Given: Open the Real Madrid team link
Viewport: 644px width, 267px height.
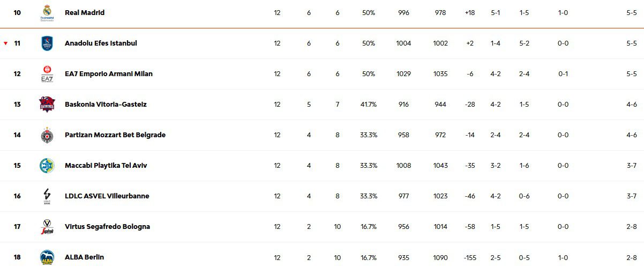Looking at the screenshot, I should click(84, 12).
